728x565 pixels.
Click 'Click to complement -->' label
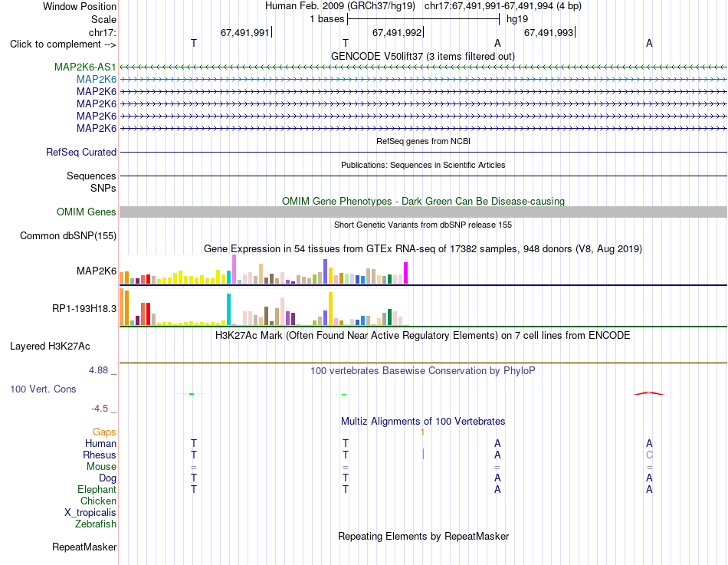tap(63, 44)
